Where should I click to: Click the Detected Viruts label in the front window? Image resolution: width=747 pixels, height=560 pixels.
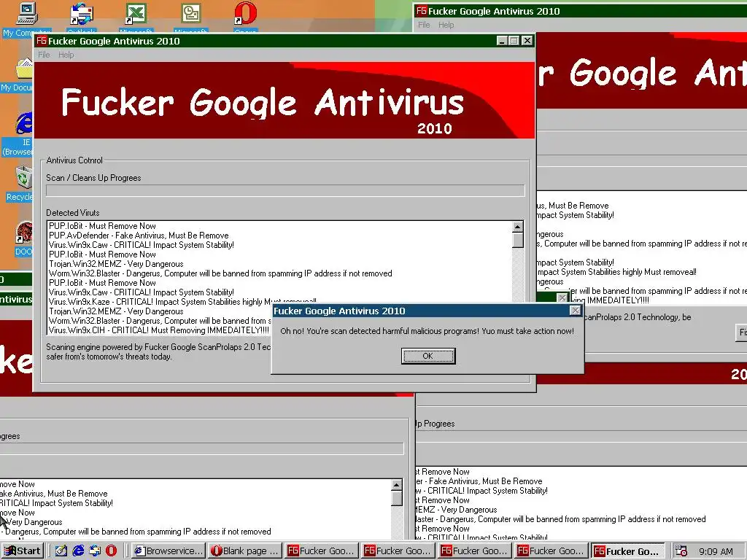(73, 213)
